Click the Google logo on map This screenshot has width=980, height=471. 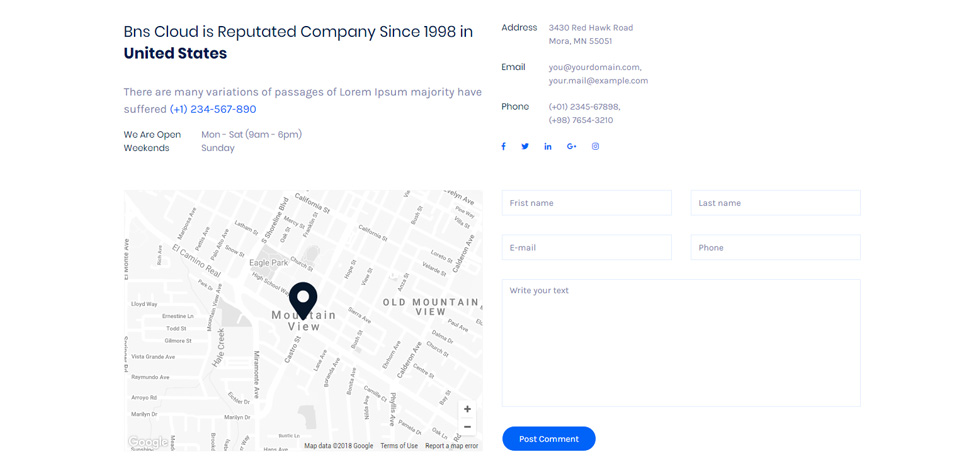[148, 442]
